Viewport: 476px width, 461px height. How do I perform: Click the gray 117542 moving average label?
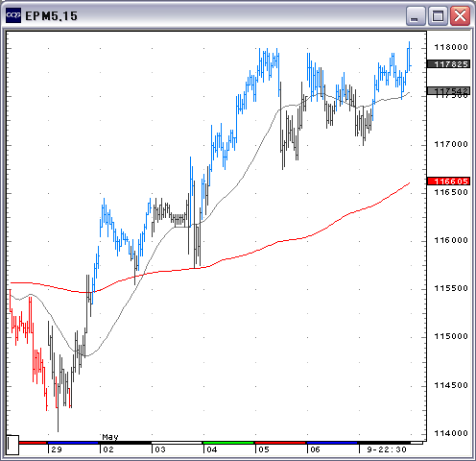coord(449,91)
